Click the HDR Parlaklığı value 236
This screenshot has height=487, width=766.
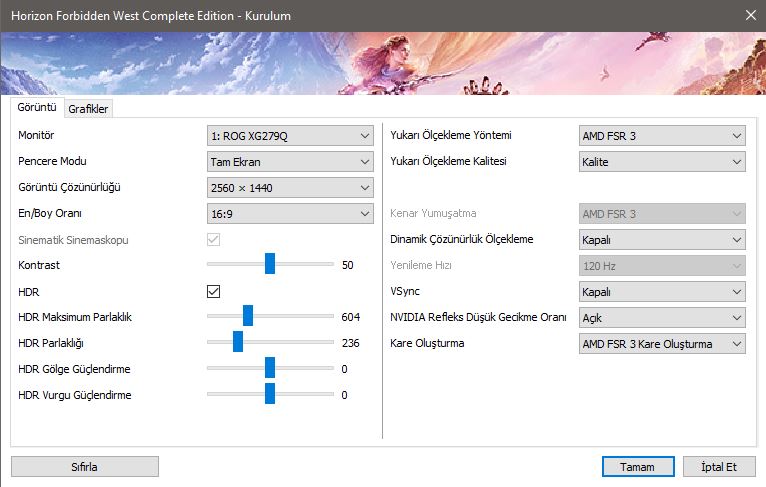coord(350,343)
